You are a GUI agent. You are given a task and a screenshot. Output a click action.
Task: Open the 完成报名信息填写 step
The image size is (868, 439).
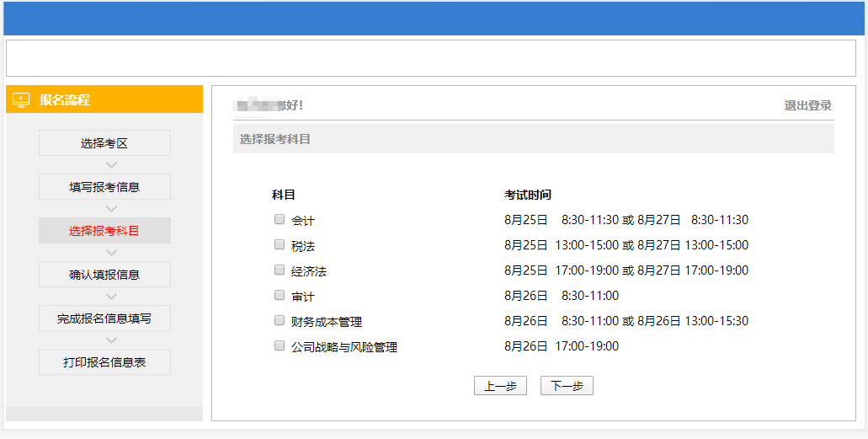104,319
